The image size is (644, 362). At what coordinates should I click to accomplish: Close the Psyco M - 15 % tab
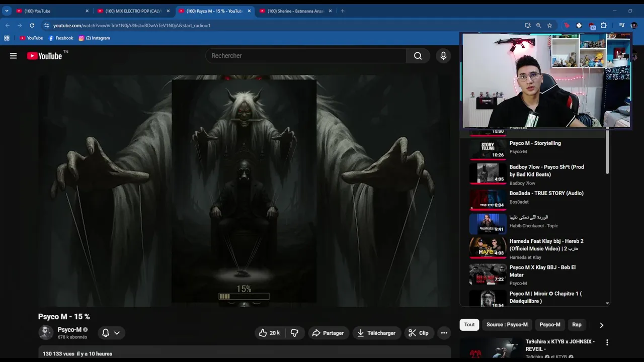(x=249, y=11)
